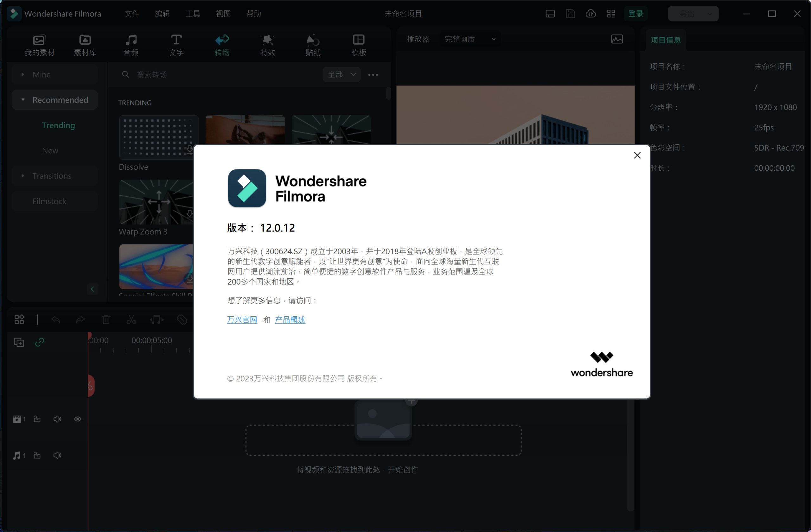
Task: Open the 工具 menu
Action: pos(193,14)
